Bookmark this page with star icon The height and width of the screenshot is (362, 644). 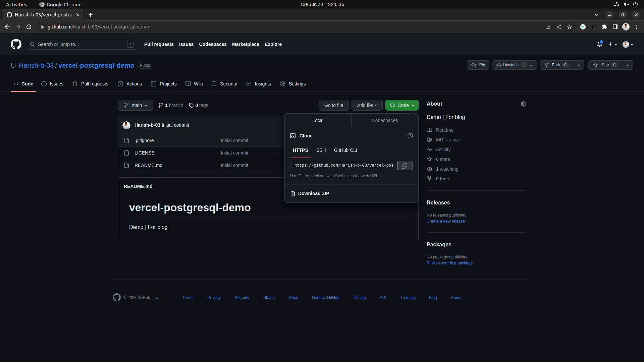(x=570, y=27)
